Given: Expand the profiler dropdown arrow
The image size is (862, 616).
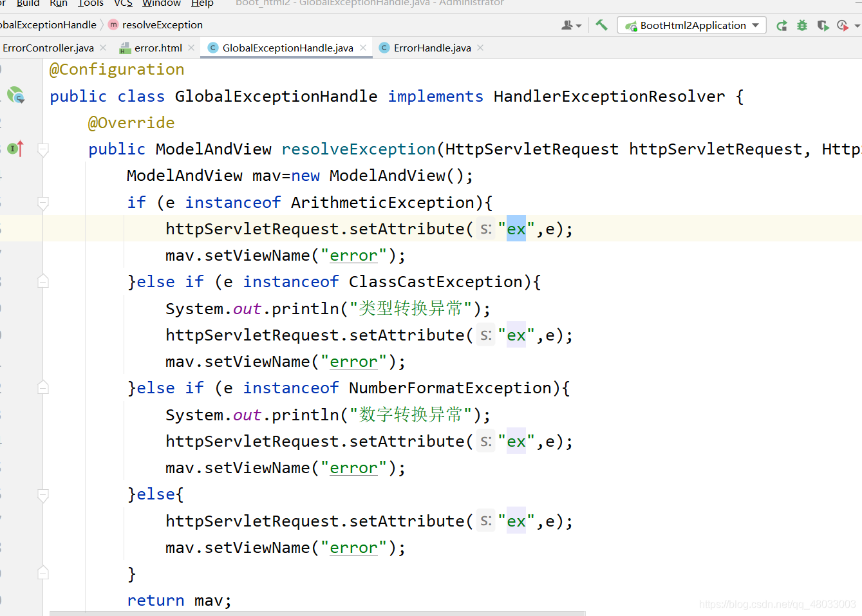Looking at the screenshot, I should tap(857, 26).
